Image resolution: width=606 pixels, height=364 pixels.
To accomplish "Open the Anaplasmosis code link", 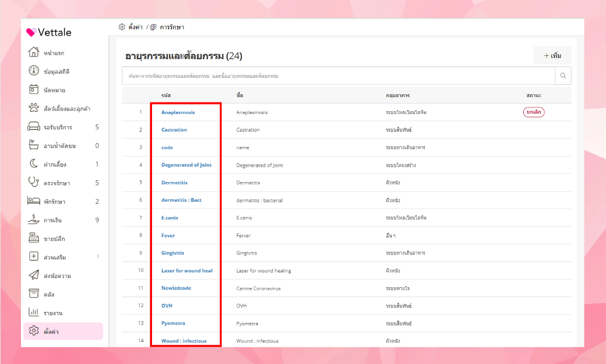I will pos(178,112).
